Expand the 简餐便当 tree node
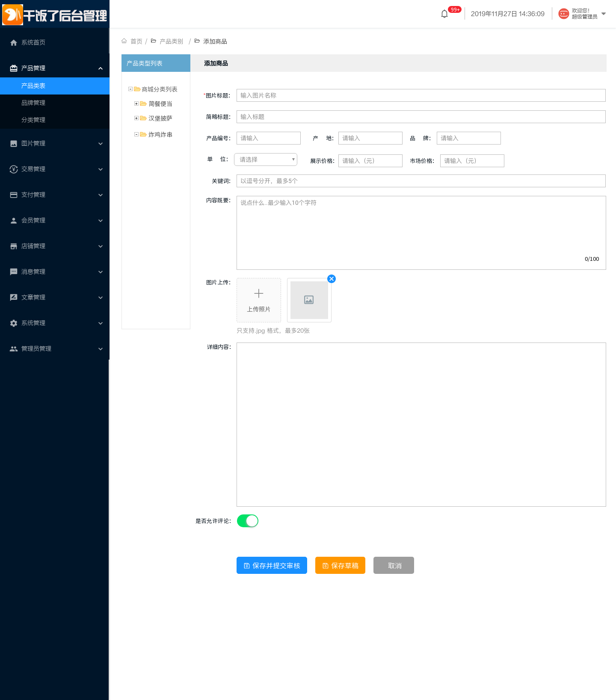Image resolution: width=616 pixels, height=700 pixels. (136, 103)
